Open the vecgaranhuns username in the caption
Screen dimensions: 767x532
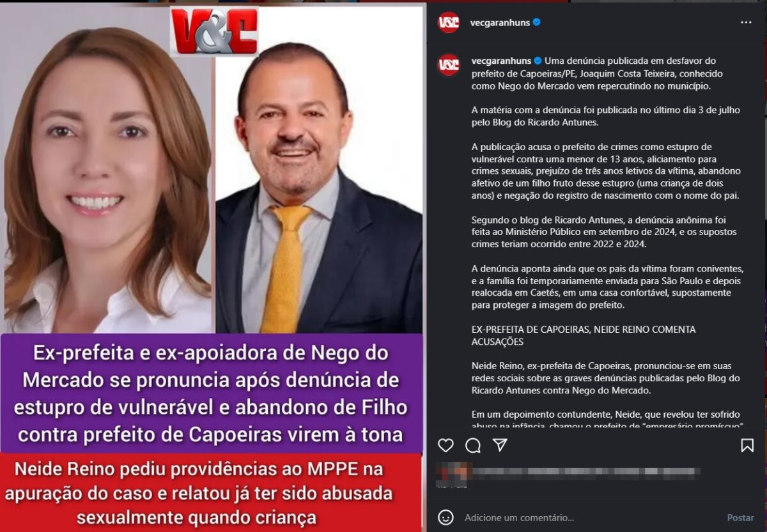(x=500, y=61)
